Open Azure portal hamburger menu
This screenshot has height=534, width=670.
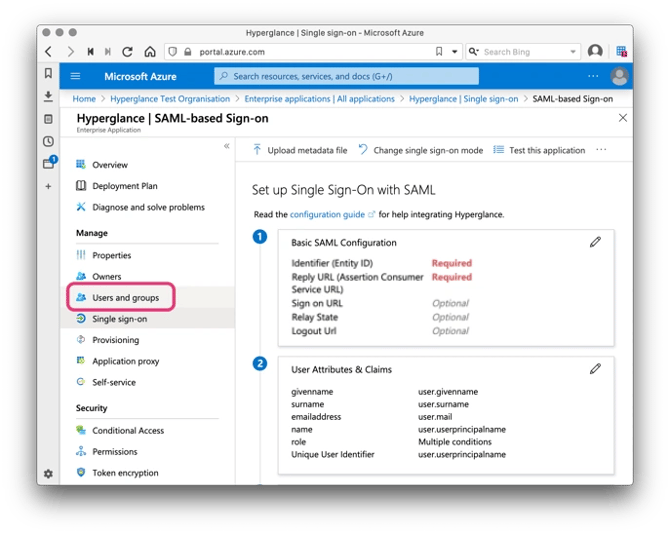click(x=75, y=76)
